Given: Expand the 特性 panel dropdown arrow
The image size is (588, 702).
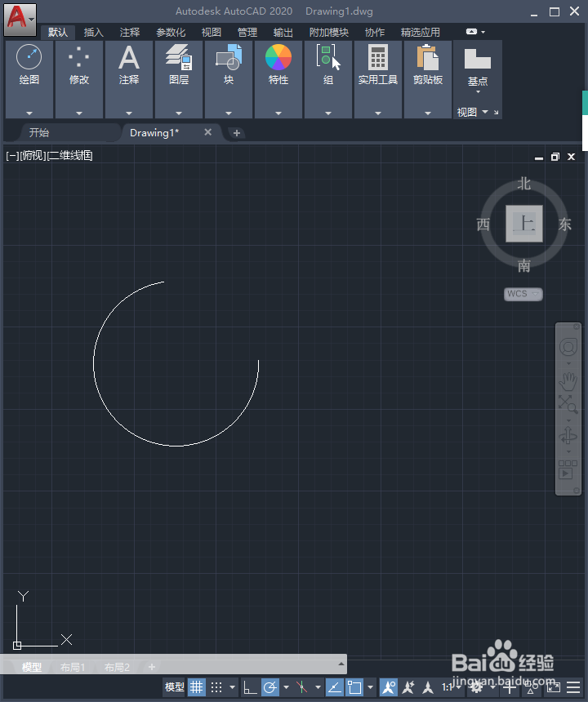Looking at the screenshot, I should (x=278, y=113).
